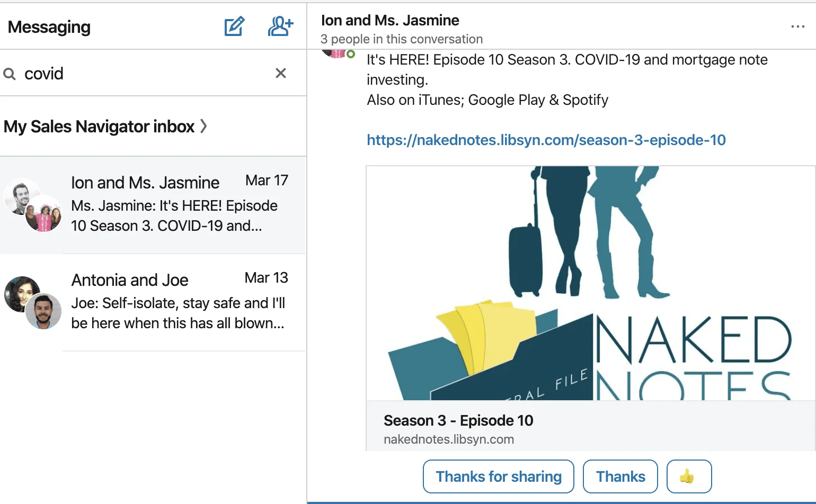Open Antonia and Joe conversation

(x=153, y=302)
